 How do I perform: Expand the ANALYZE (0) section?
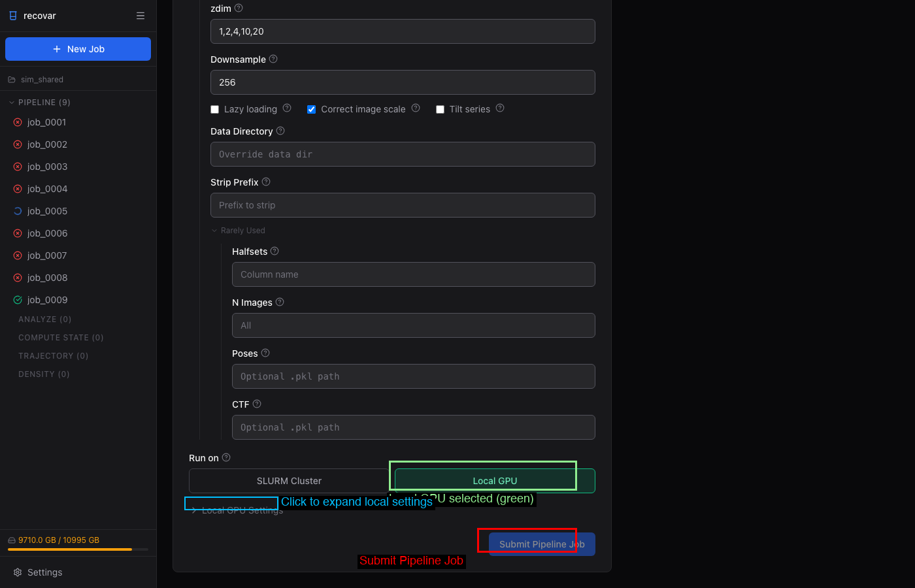(x=45, y=319)
